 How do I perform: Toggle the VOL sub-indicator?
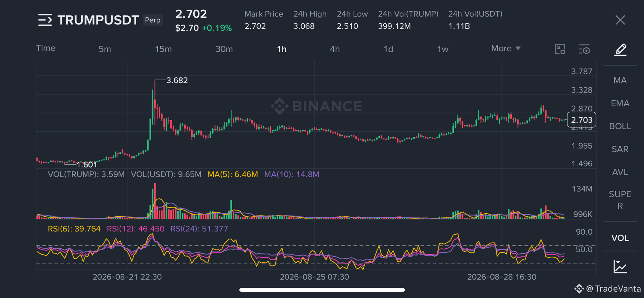(x=620, y=238)
